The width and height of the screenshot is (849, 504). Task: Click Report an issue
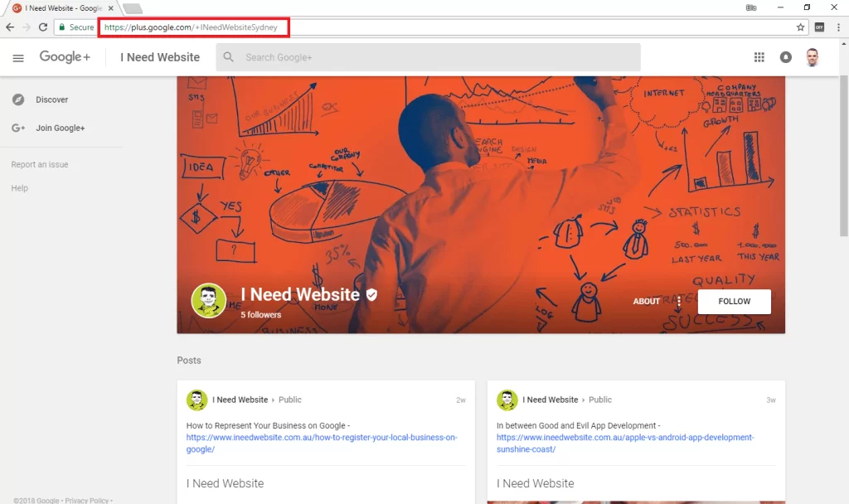click(x=40, y=165)
